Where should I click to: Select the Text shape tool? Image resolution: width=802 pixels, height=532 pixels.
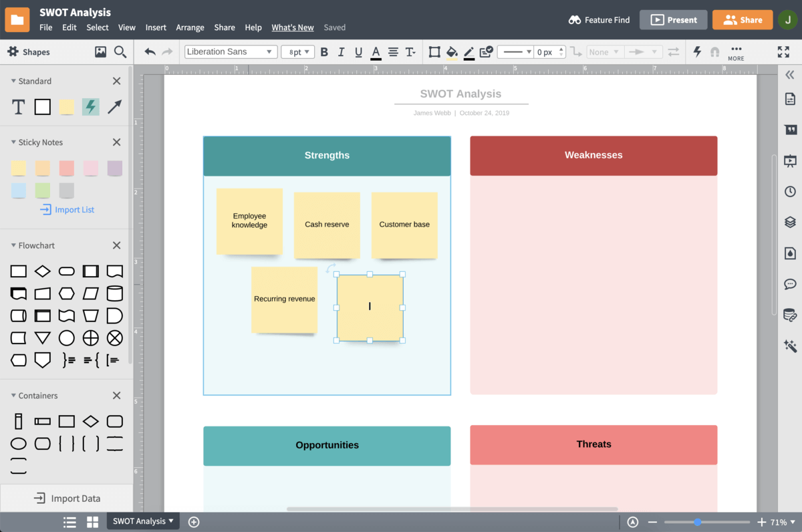[19, 107]
